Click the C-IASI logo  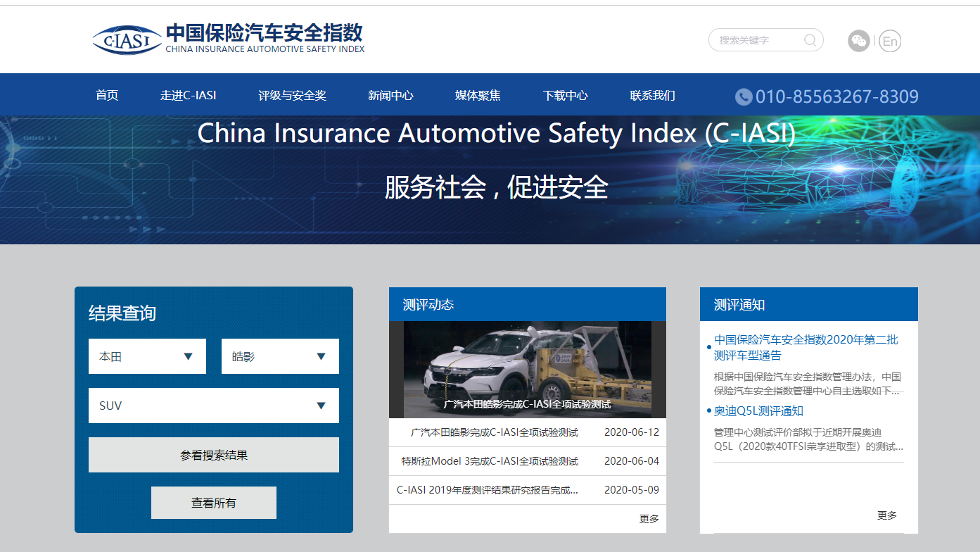pos(127,40)
